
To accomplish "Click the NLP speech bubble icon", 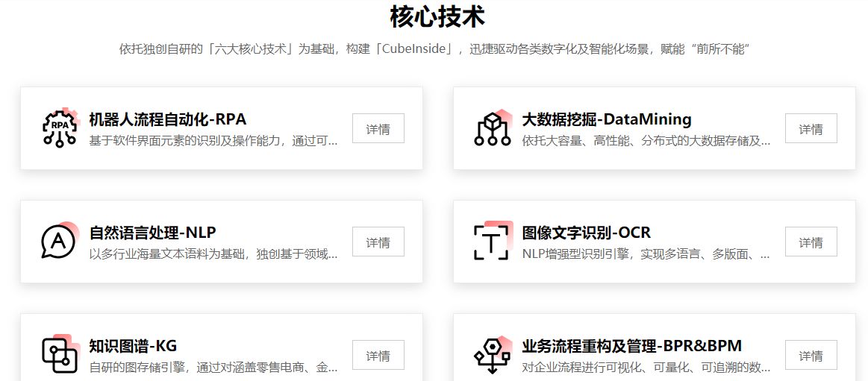I will pyautogui.click(x=59, y=241).
